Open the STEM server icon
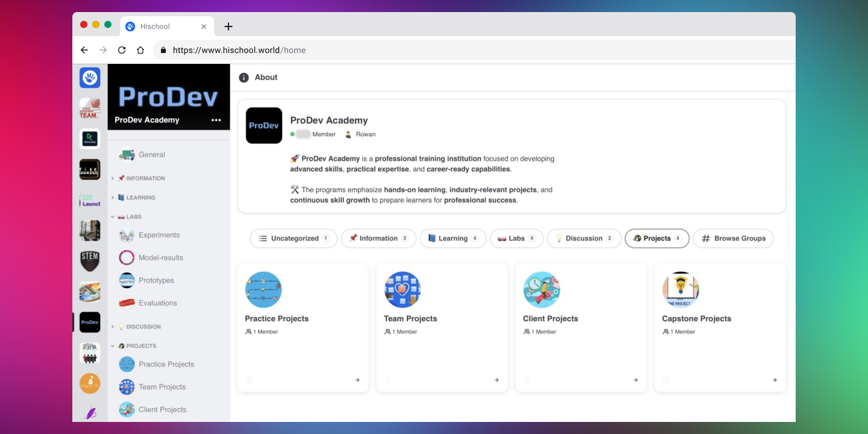 [x=90, y=261]
